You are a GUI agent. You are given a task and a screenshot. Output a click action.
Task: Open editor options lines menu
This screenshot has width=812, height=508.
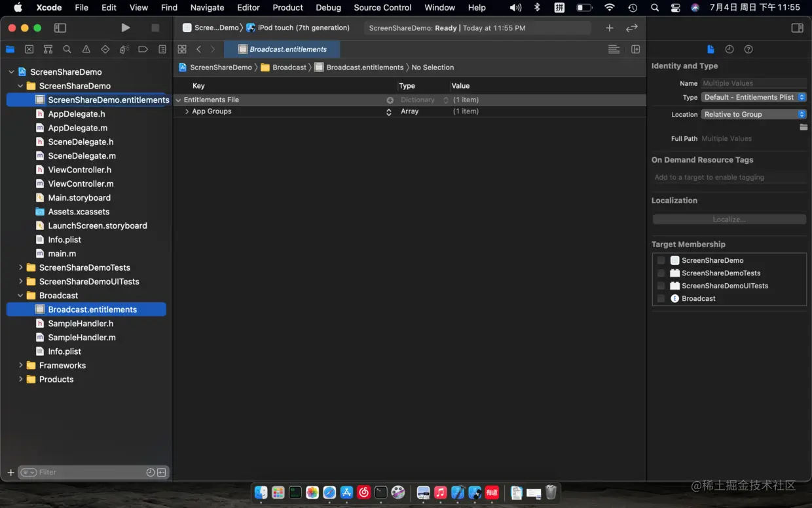614,49
